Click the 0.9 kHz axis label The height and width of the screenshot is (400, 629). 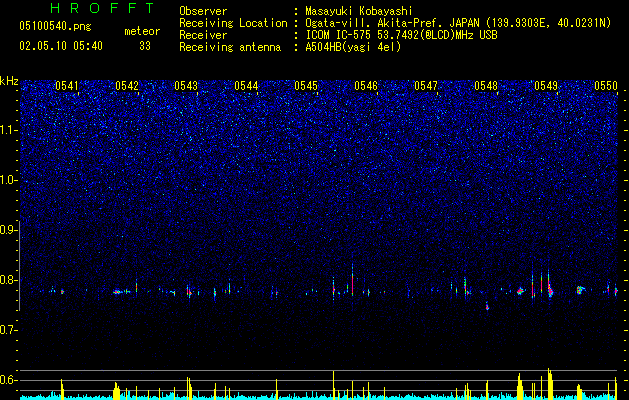[x=8, y=230]
